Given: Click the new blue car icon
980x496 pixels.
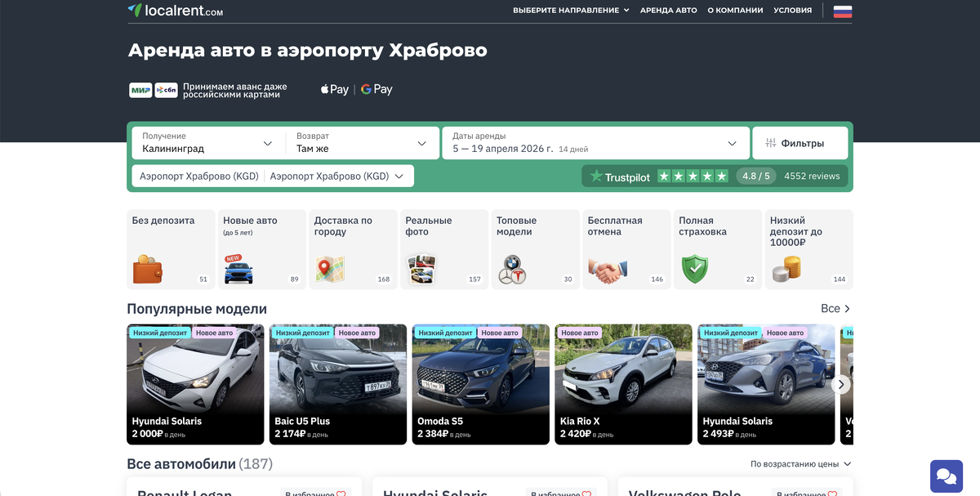Looking at the screenshot, I should coord(238,270).
